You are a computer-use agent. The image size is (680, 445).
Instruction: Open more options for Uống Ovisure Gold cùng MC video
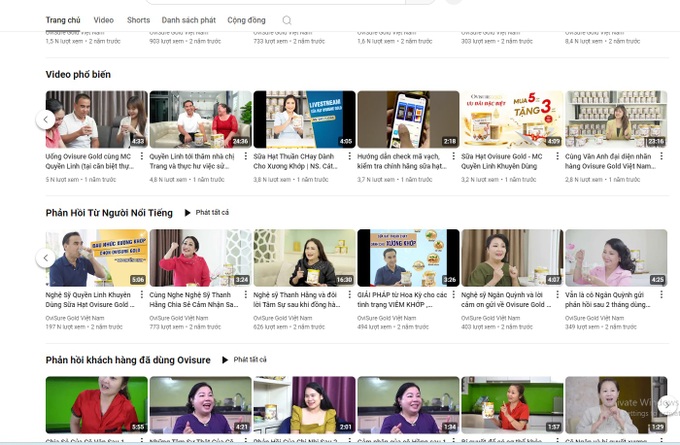click(141, 156)
